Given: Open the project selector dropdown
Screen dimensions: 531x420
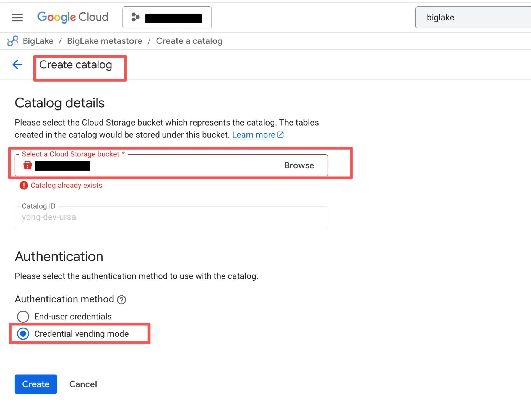Looking at the screenshot, I should (167, 17).
